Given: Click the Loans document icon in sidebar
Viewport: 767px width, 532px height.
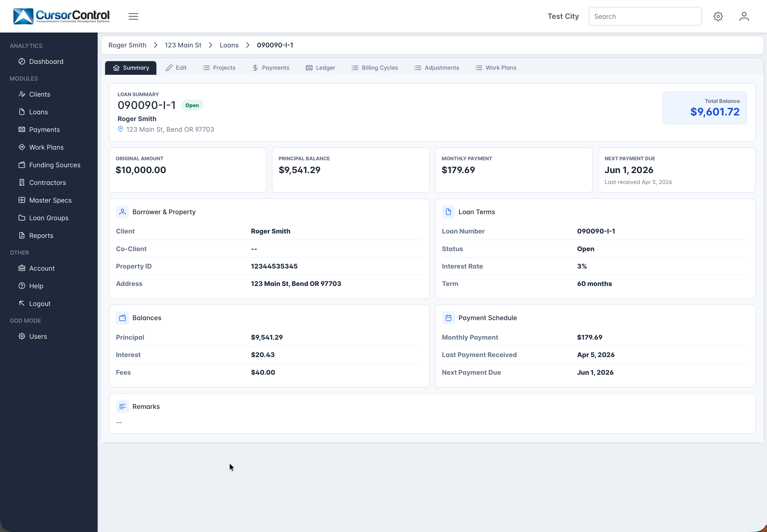Looking at the screenshot, I should [22, 112].
